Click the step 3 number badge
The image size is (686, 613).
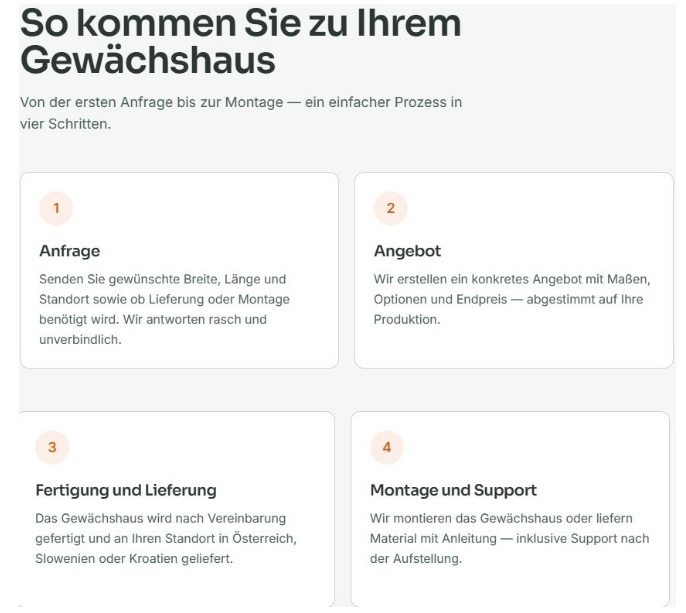[52, 447]
